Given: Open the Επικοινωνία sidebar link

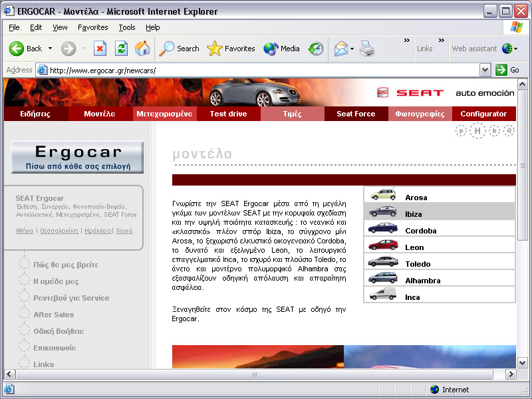Looking at the screenshot, I should tap(55, 348).
